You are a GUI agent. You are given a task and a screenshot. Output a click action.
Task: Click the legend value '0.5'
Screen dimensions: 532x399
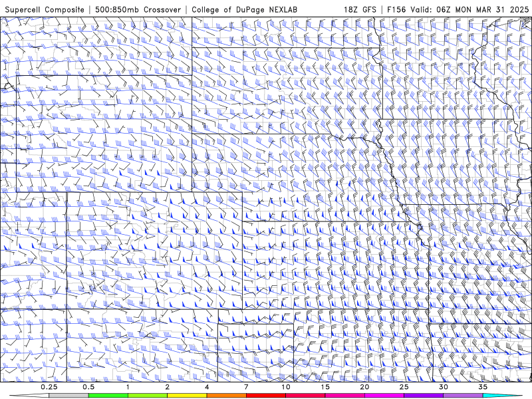88,387
